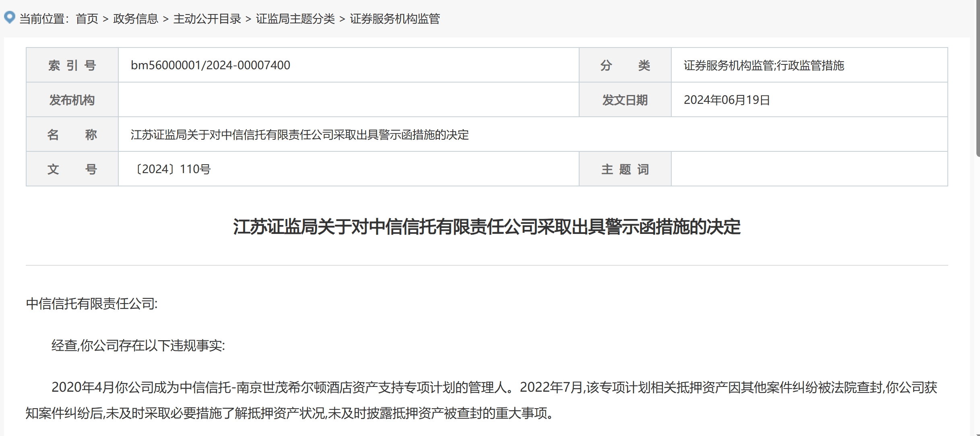Open the 首页 breadcrumb link
Screen dimensions: 980x436
click(x=87, y=19)
